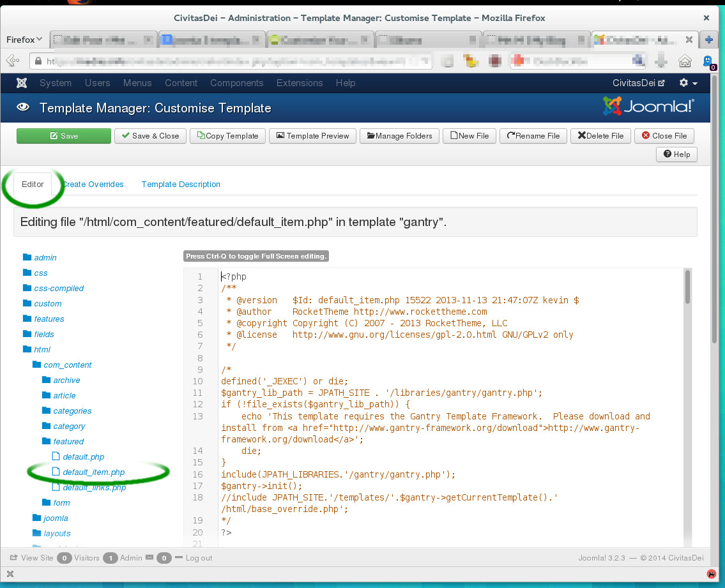
Task: Collapse the html folder
Action: click(36, 349)
